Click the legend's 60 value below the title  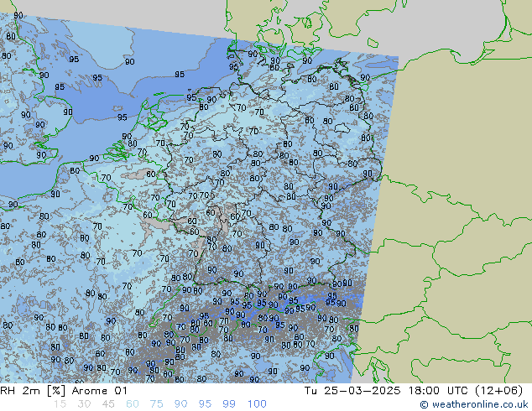click(x=133, y=404)
